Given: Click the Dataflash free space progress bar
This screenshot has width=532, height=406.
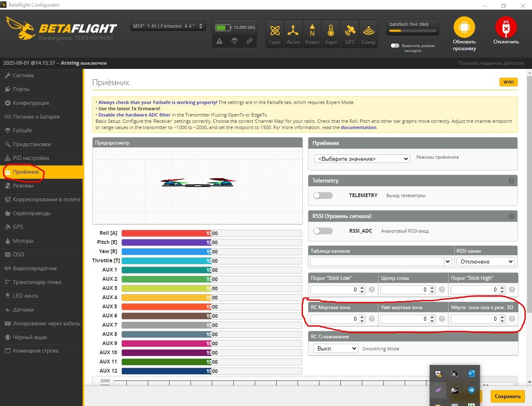Looking at the screenshot, I should (413, 30).
